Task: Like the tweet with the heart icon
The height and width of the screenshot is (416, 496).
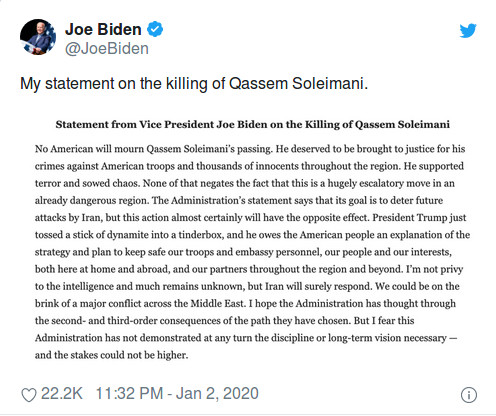Action: [29, 395]
